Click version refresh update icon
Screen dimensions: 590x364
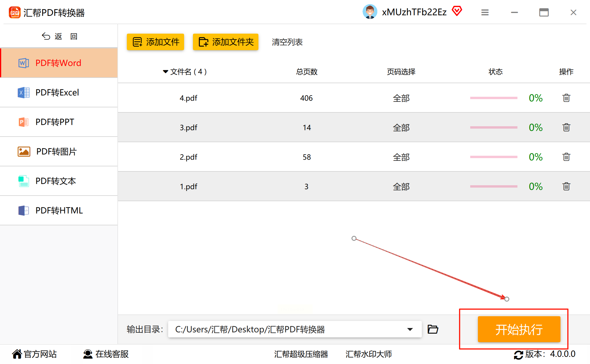tap(518, 355)
